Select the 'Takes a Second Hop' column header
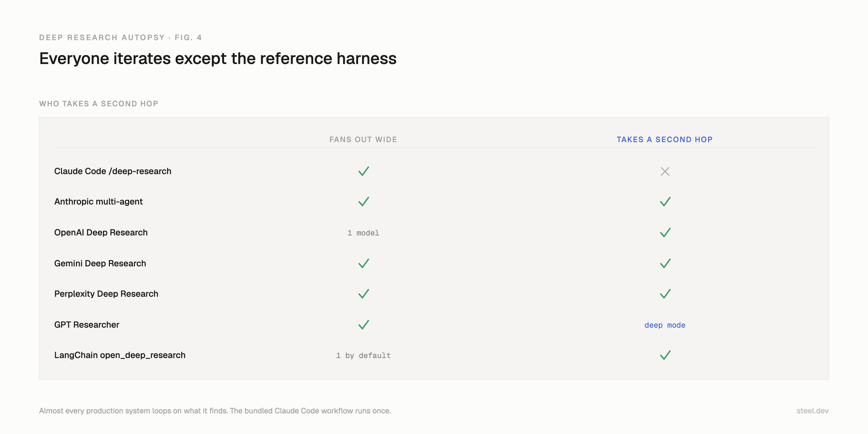Screen dimensions: 868x434 point(665,139)
